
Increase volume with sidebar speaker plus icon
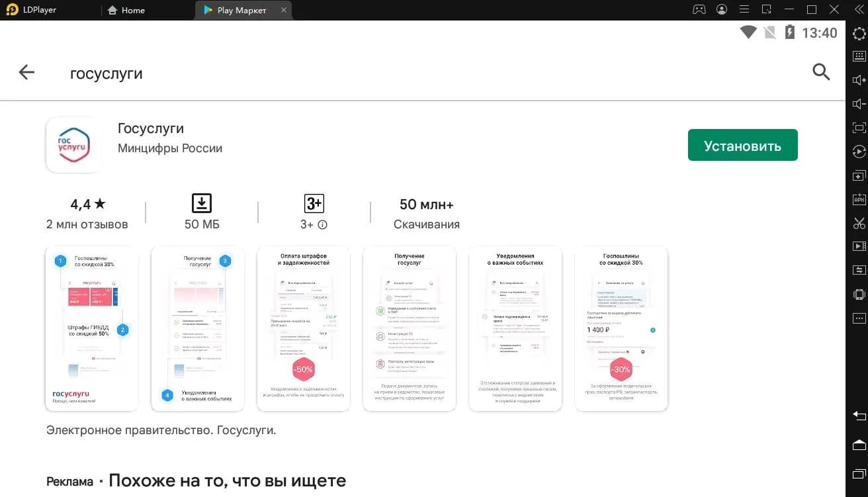(x=859, y=80)
